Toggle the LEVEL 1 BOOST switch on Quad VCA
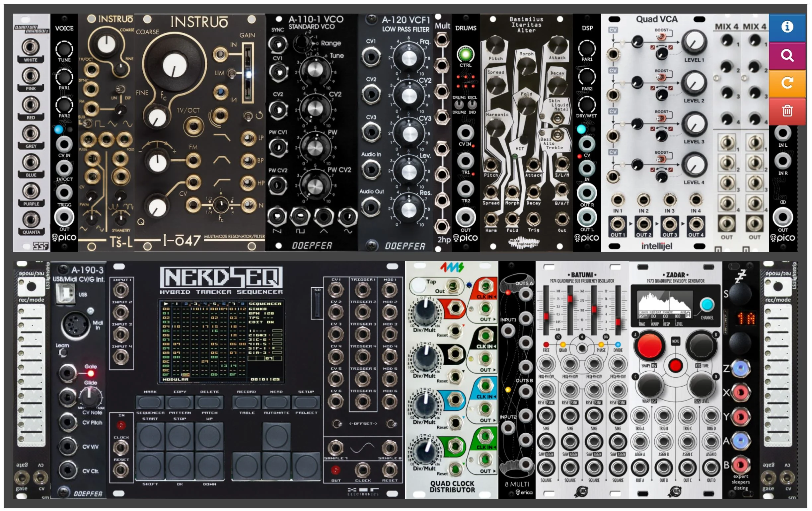Screen dimensions: 812x511 click(662, 36)
